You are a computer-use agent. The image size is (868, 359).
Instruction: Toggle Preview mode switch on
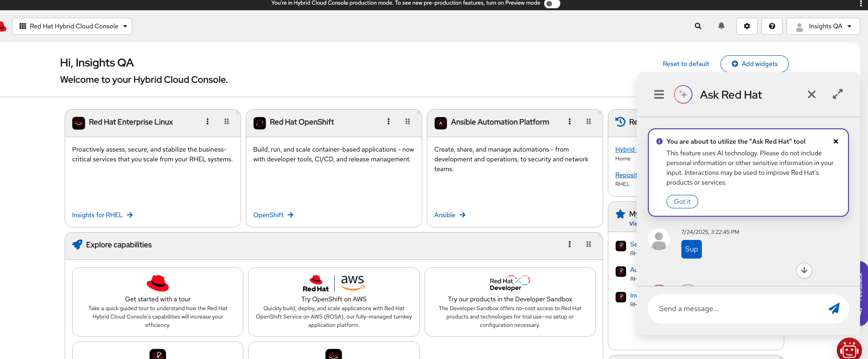tap(552, 4)
